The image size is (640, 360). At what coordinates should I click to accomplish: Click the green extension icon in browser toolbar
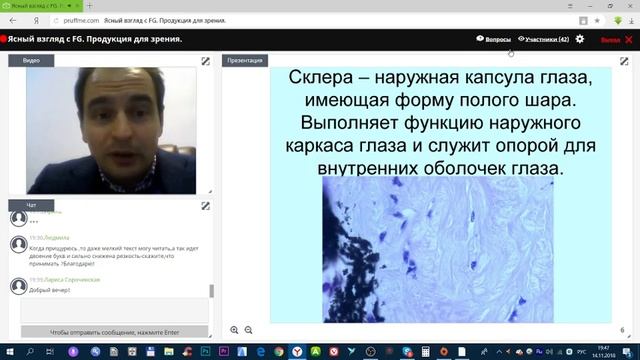tap(618, 20)
